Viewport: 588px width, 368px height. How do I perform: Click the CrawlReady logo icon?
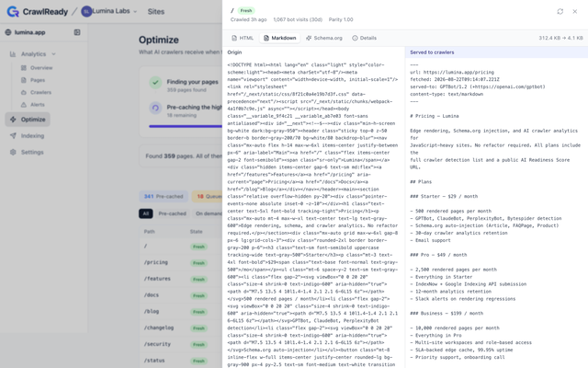tap(13, 12)
